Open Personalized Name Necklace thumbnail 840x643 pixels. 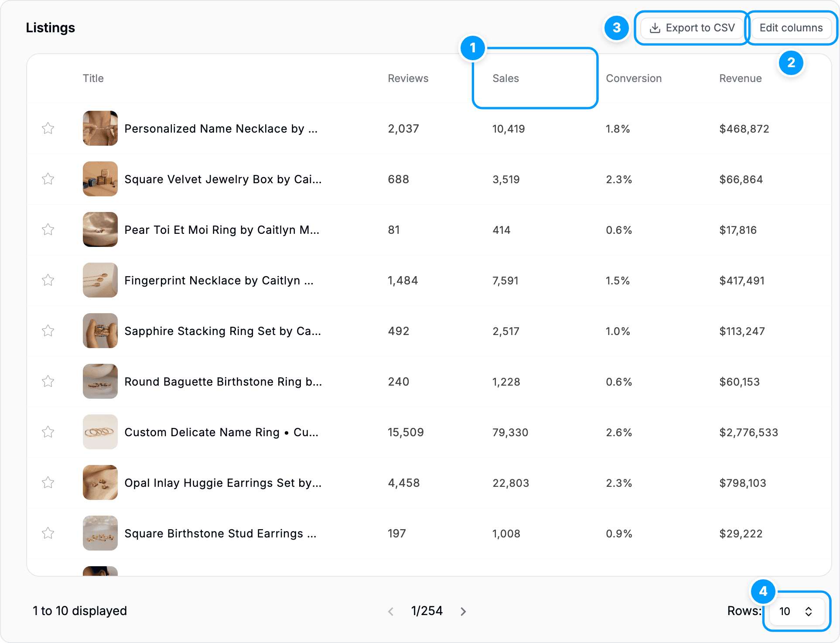(100, 128)
